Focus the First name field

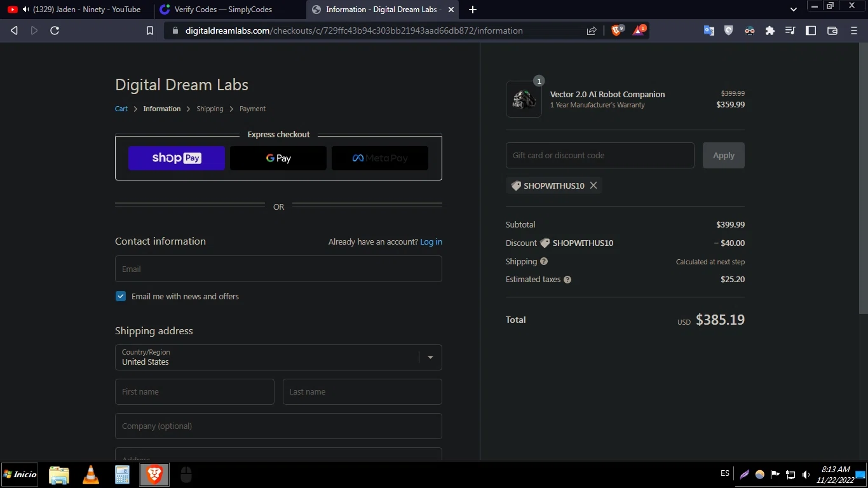194,391
